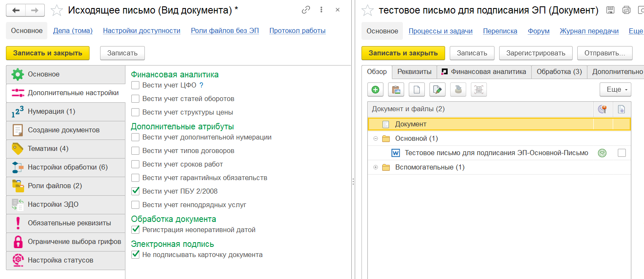The width and height of the screenshot is (644, 279).
Task: Expand the Вспомогательные (1) folder
Action: click(375, 167)
